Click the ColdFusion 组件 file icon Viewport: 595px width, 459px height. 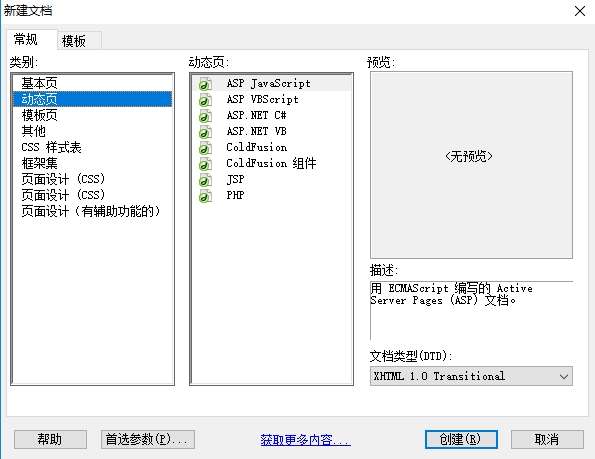pos(205,164)
